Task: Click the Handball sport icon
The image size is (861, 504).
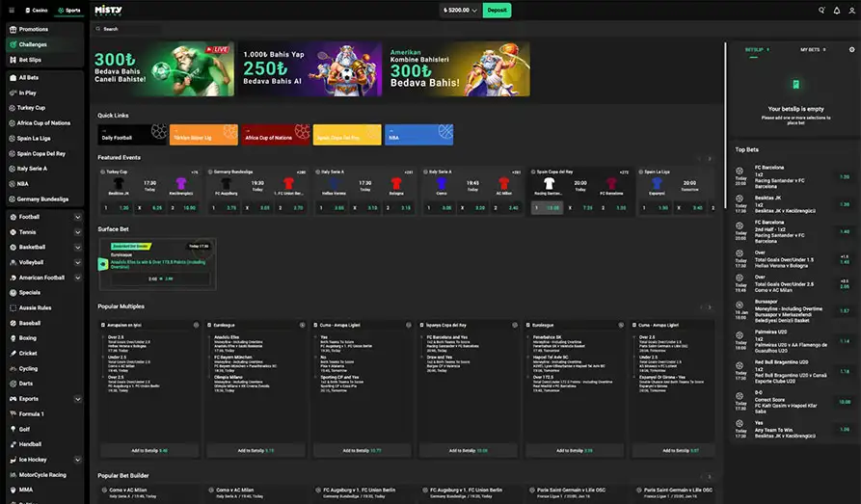Action: pos(13,444)
